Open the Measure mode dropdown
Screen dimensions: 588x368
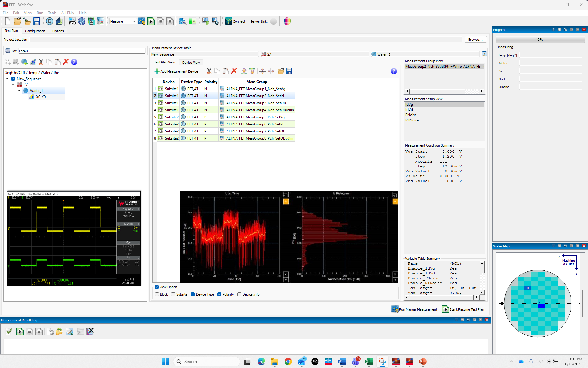(135, 21)
